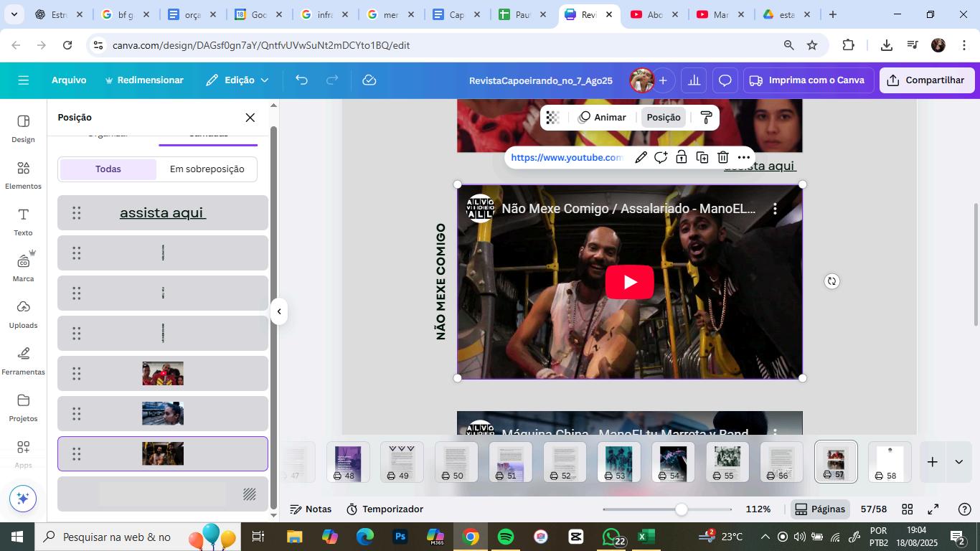980x551 pixels.
Task: Adjust the zoom slider handle
Action: (x=682, y=509)
